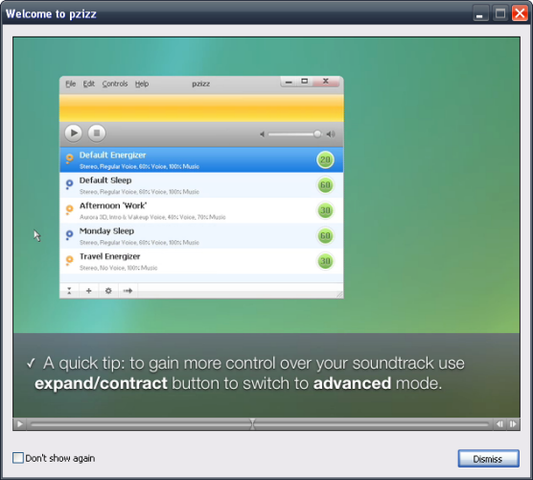The image size is (533, 480).
Task: Click the Dismiss button
Action: click(x=488, y=459)
